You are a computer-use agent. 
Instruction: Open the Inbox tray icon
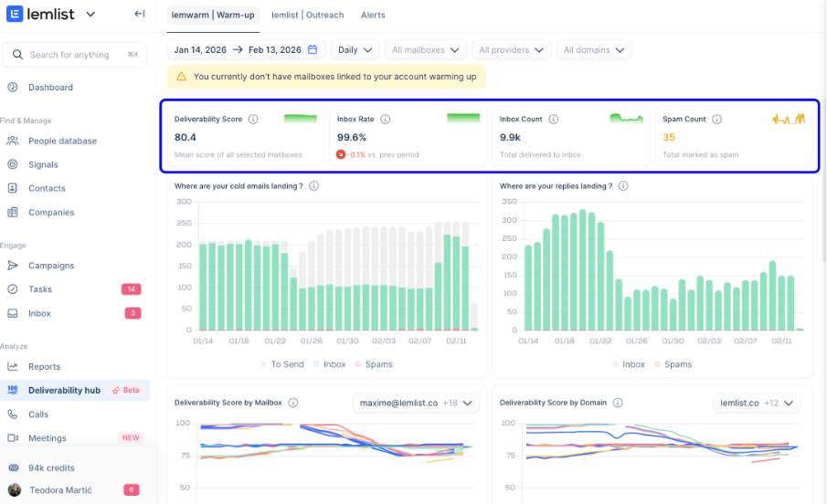(x=13, y=313)
